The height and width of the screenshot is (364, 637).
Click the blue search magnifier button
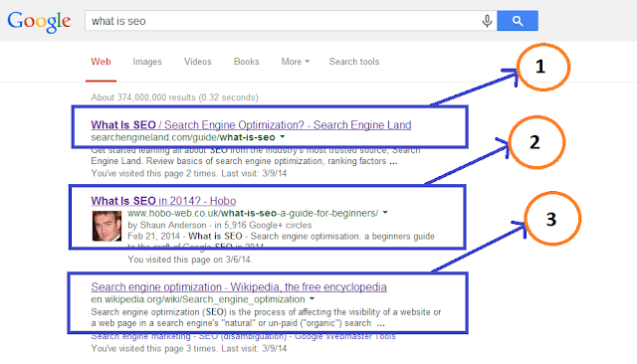[518, 21]
